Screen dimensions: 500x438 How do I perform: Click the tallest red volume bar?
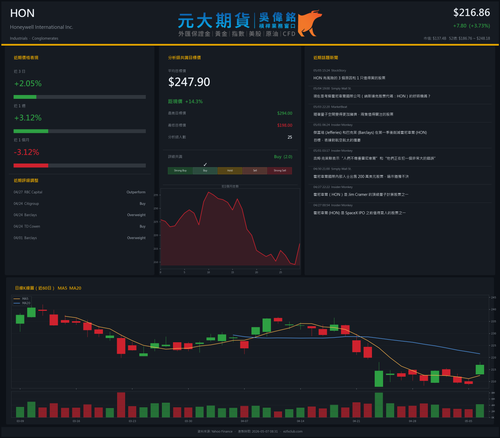(x=121, y=405)
